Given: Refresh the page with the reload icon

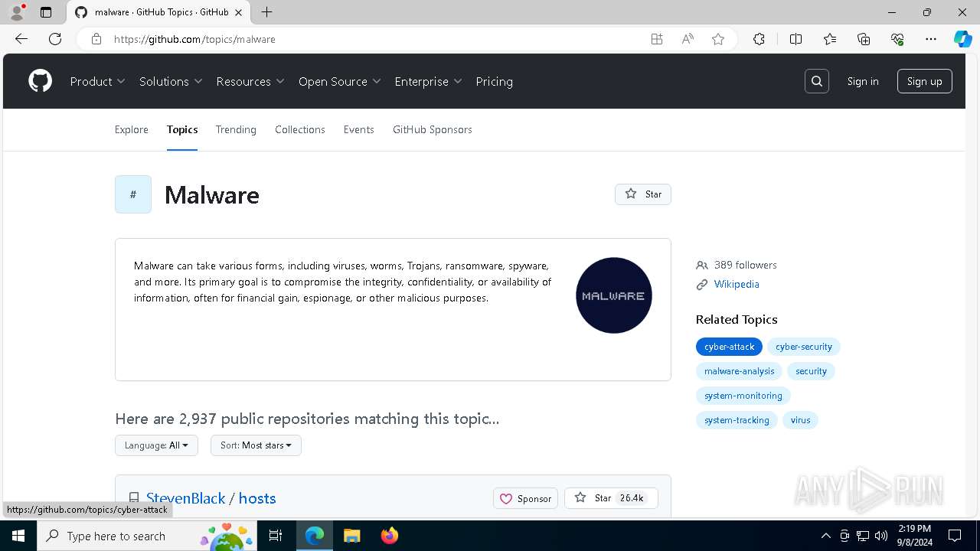Looking at the screenshot, I should (x=55, y=39).
